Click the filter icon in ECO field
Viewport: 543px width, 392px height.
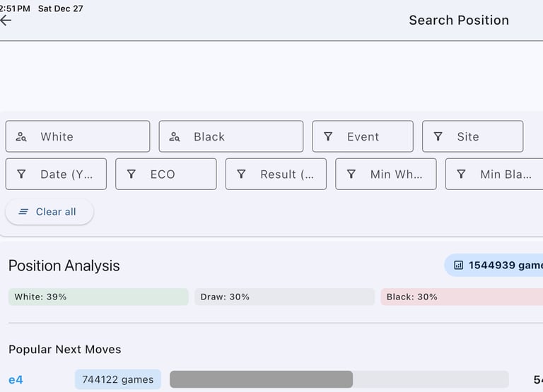[132, 174]
